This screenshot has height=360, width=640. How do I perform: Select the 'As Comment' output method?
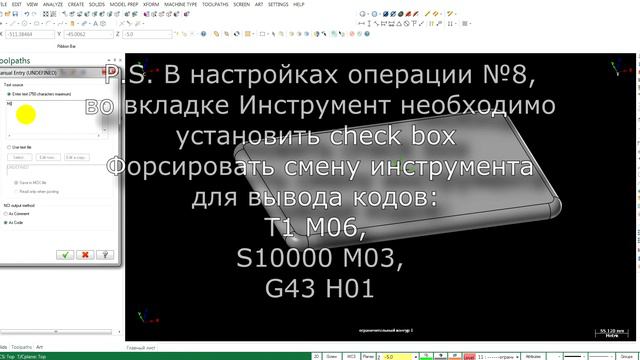click(6, 213)
